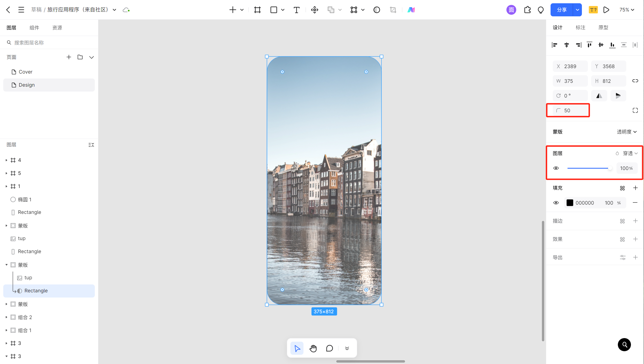Select the Frame tool icon

(x=257, y=10)
